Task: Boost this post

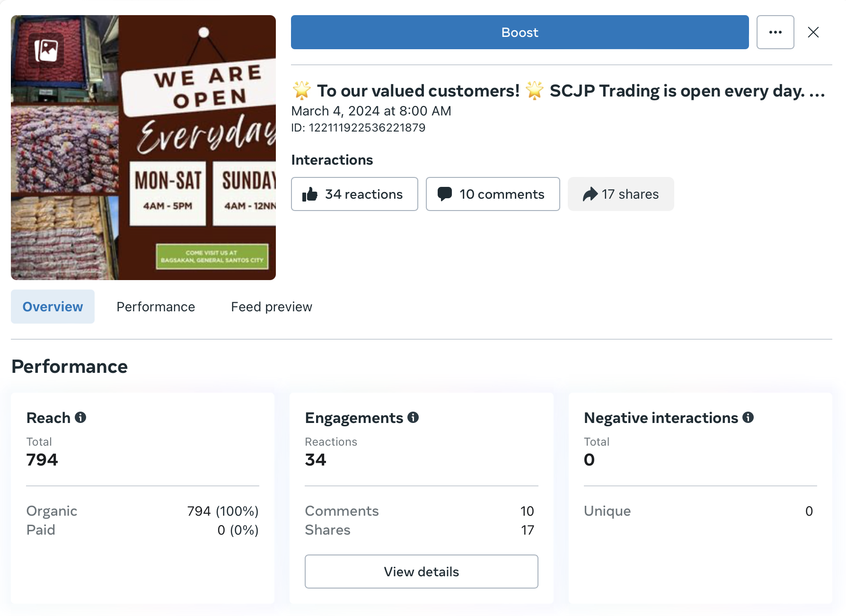Action: 520,32
